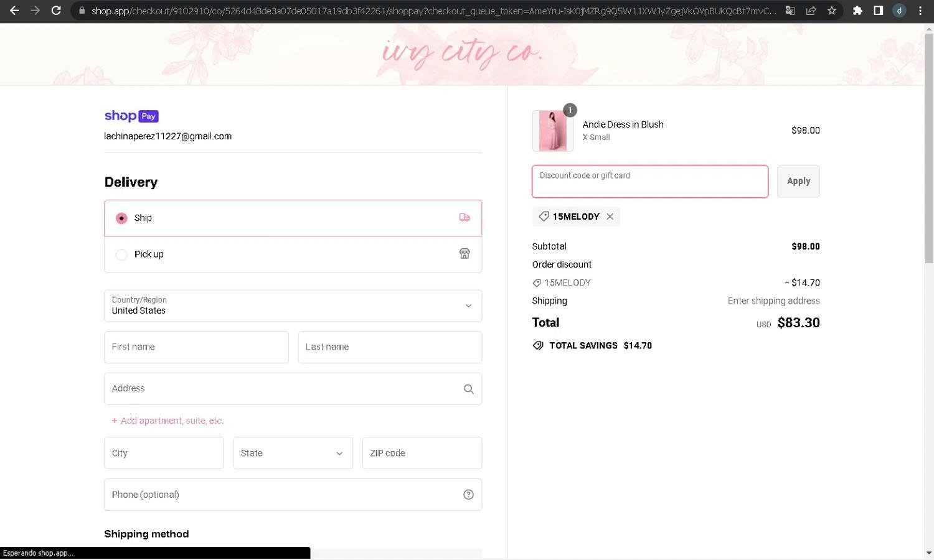Open the Chrome profile avatar
Viewport: 934px width, 560px height.
899,11
